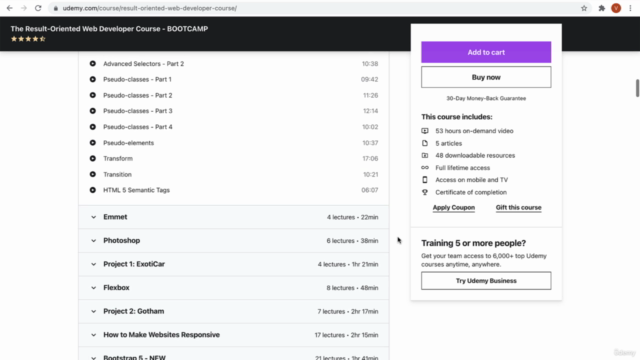
Task: Click the course title in the header
Action: point(109,29)
